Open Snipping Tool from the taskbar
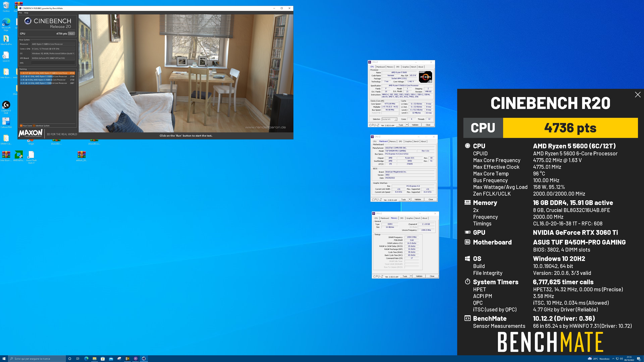 coord(119,358)
